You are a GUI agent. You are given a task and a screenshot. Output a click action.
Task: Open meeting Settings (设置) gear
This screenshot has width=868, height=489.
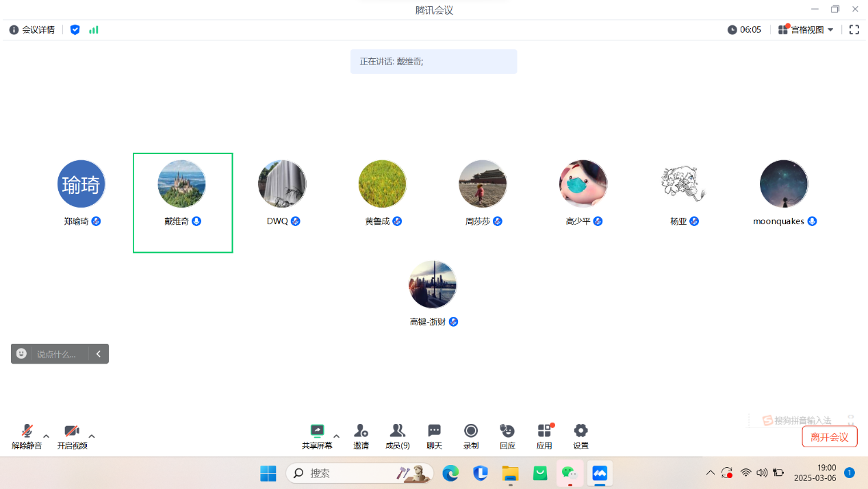(x=580, y=431)
